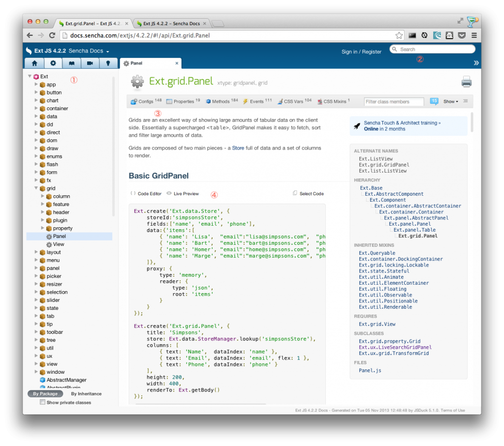Expand the layout package node

click(36, 252)
